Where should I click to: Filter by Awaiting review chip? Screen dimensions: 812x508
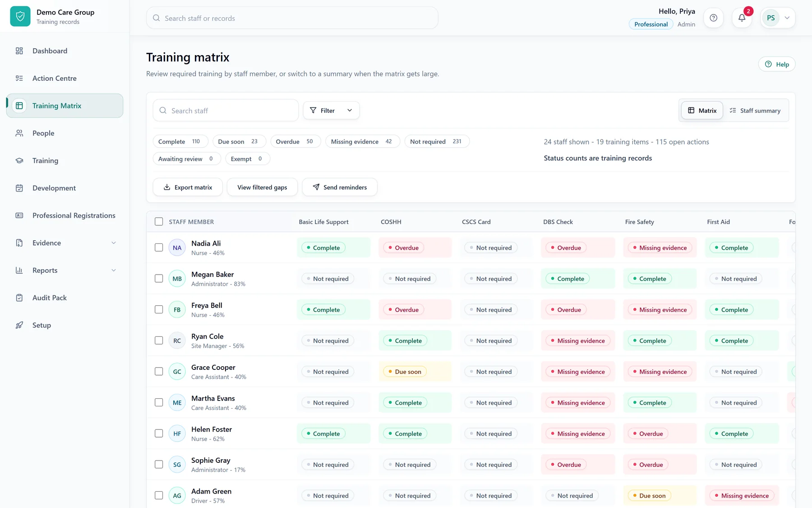[x=187, y=158]
